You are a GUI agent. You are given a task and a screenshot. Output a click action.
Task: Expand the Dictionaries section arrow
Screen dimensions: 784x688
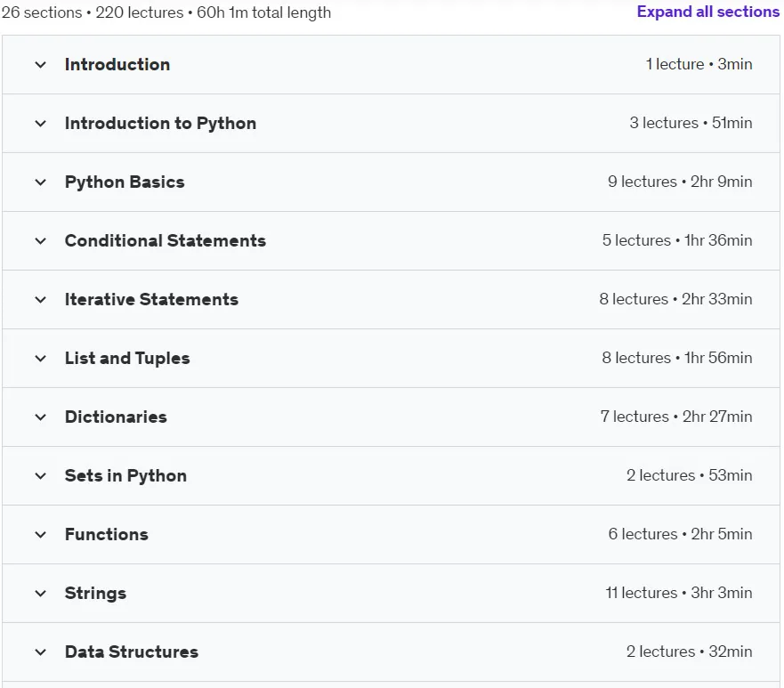pos(41,417)
